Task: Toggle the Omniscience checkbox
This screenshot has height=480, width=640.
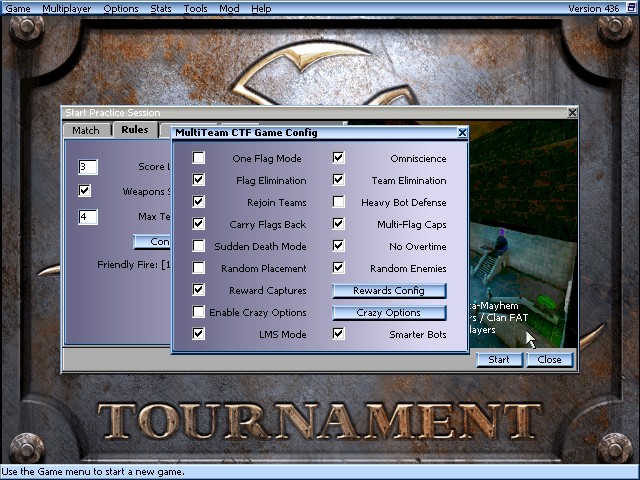Action: (339, 158)
